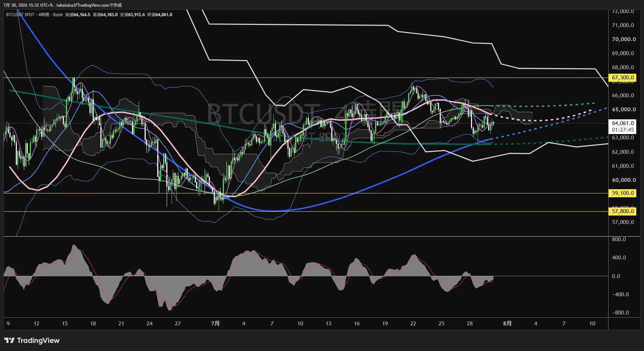Click date 15 on the time axis
The height and width of the screenshot is (351, 644).
(x=65, y=324)
